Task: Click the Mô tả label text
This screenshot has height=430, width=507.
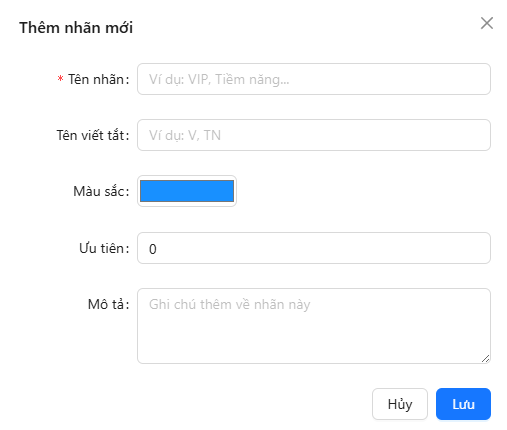Action: pos(108,304)
